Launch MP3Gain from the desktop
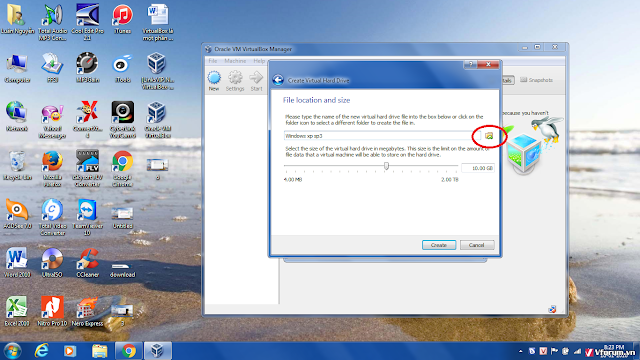The height and width of the screenshot is (360, 640). [x=87, y=68]
